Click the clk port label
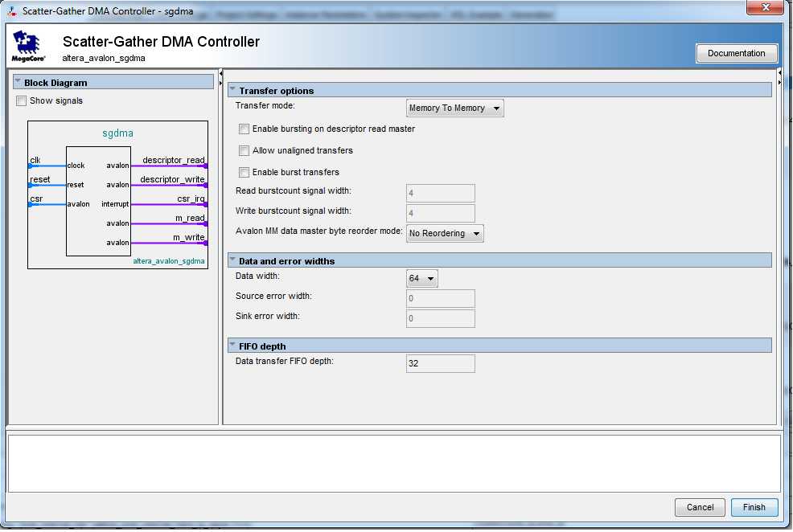The height and width of the screenshot is (532, 793). 35,160
